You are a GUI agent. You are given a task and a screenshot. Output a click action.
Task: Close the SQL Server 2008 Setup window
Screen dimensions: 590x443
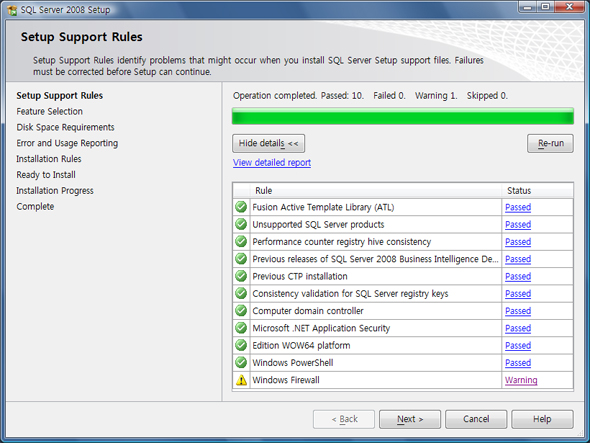point(569,6)
